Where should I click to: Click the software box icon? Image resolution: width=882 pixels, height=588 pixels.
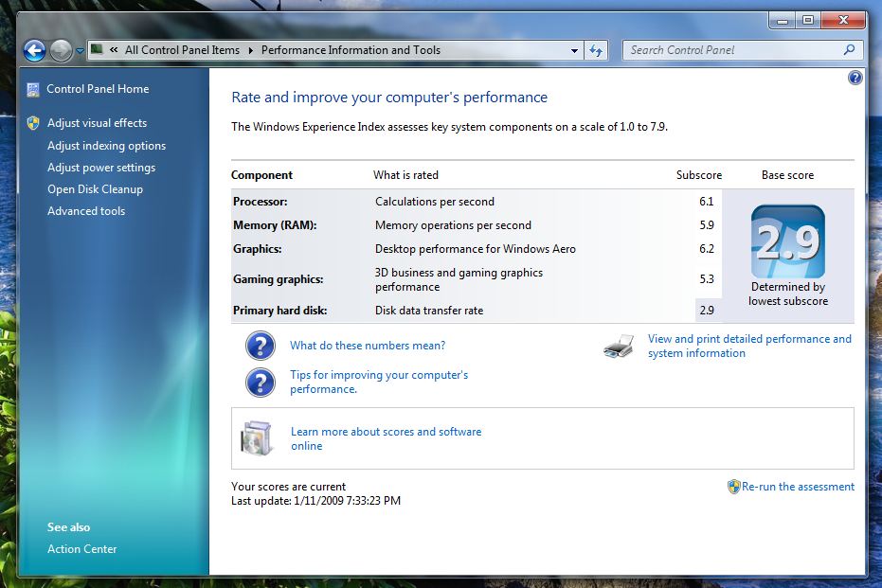[257, 437]
